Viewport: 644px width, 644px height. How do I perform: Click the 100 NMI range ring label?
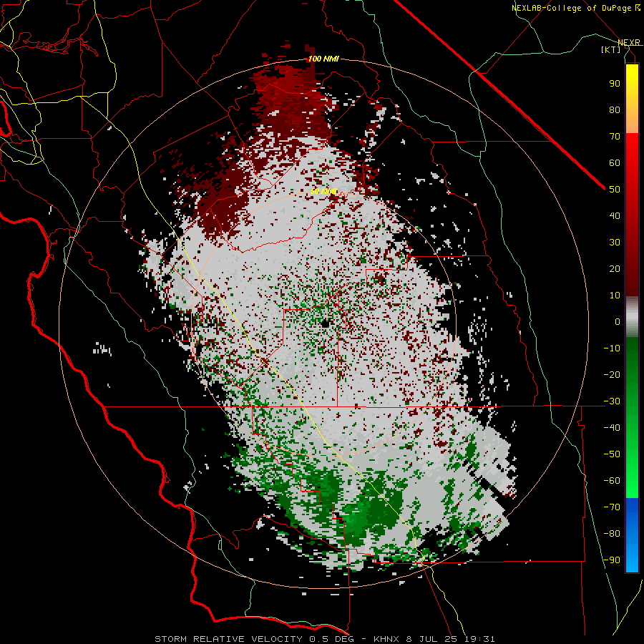pyautogui.click(x=323, y=59)
